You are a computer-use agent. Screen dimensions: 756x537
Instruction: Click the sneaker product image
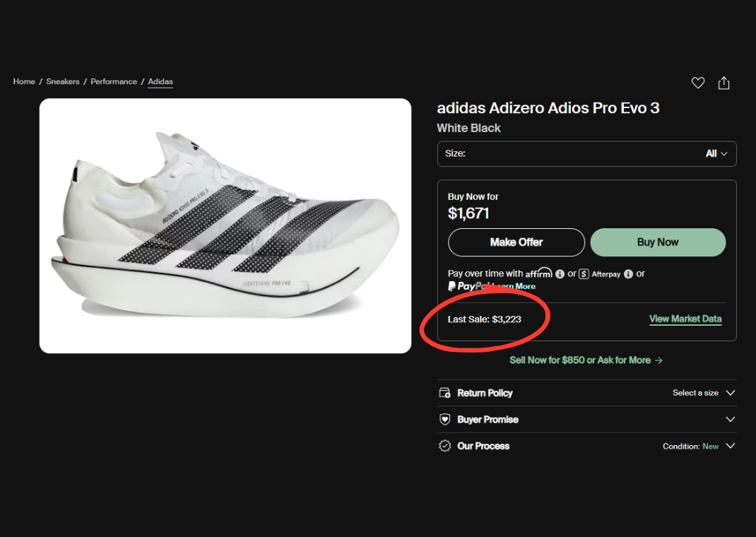(225, 227)
